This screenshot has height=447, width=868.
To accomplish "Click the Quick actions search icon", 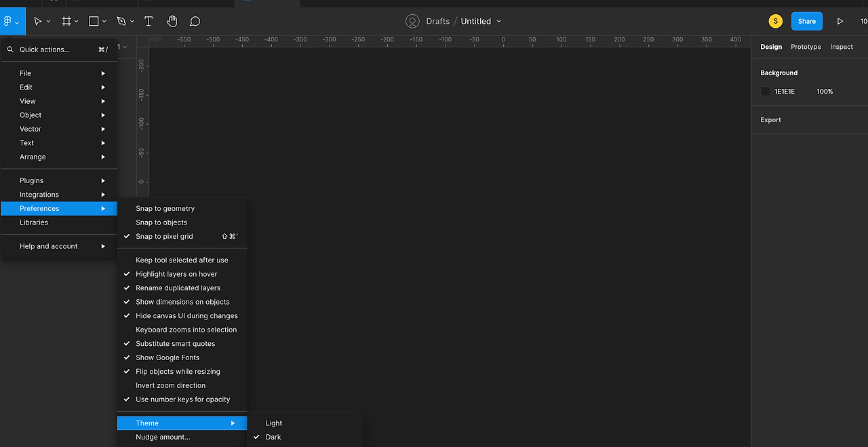I will click(10, 50).
